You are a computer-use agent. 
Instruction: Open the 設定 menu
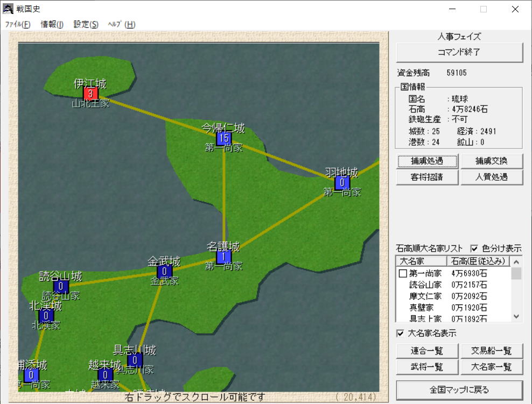[86, 24]
